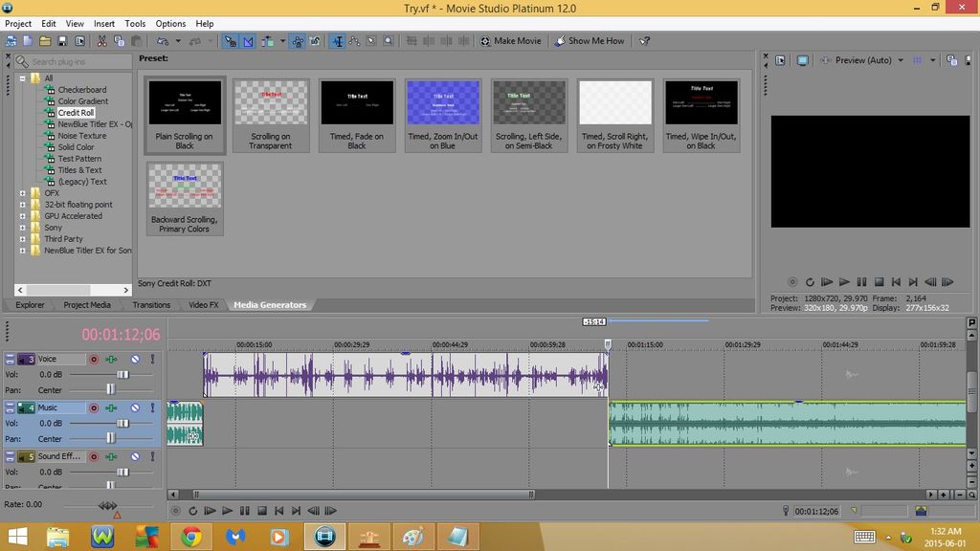Screen dimensions: 980x551
Task: Open the Preview (Auto) quality dropdown
Action: pyautogui.click(x=901, y=60)
